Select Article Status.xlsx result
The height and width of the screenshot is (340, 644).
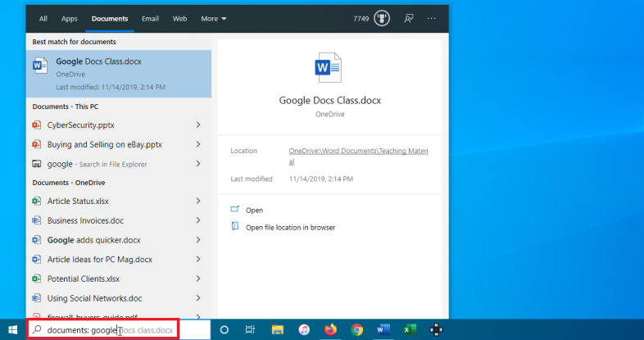(119, 202)
